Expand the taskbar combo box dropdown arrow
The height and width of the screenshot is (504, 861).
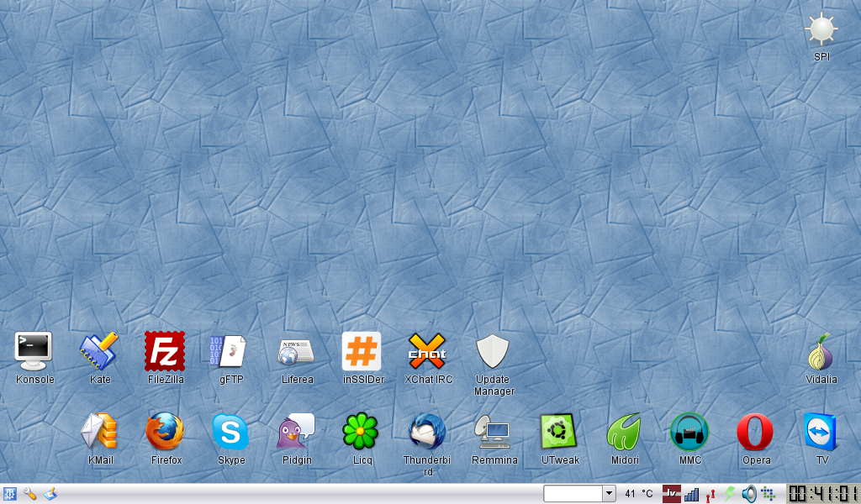[610, 494]
